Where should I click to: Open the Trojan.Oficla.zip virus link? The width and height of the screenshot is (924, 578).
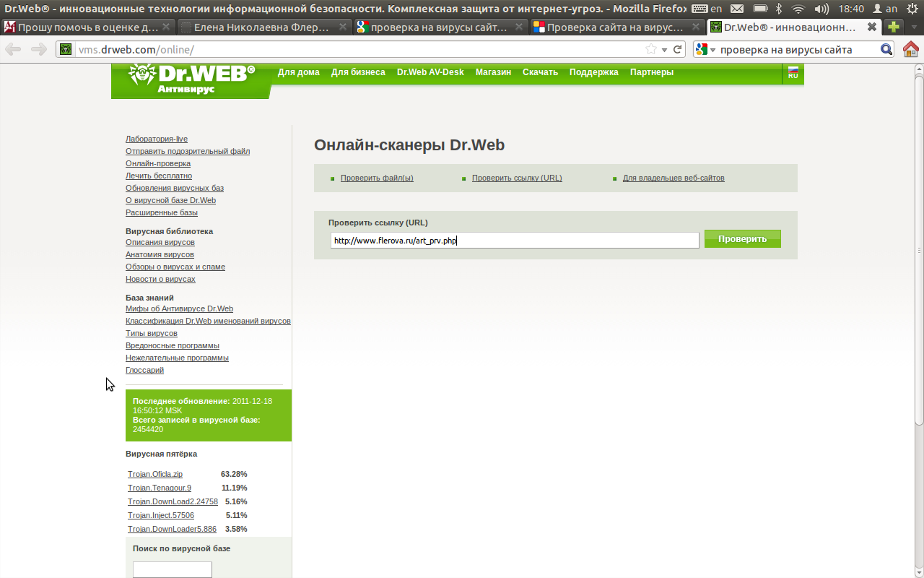(x=155, y=474)
